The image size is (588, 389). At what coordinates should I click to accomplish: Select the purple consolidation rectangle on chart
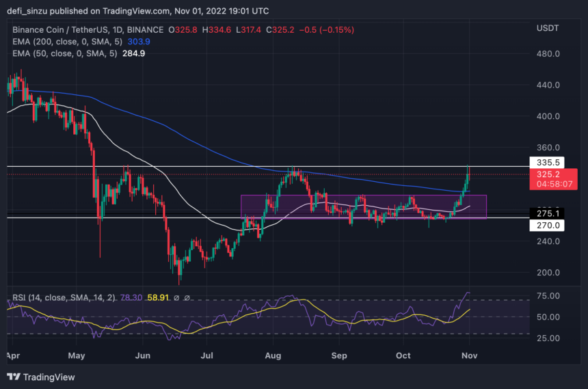(362, 206)
